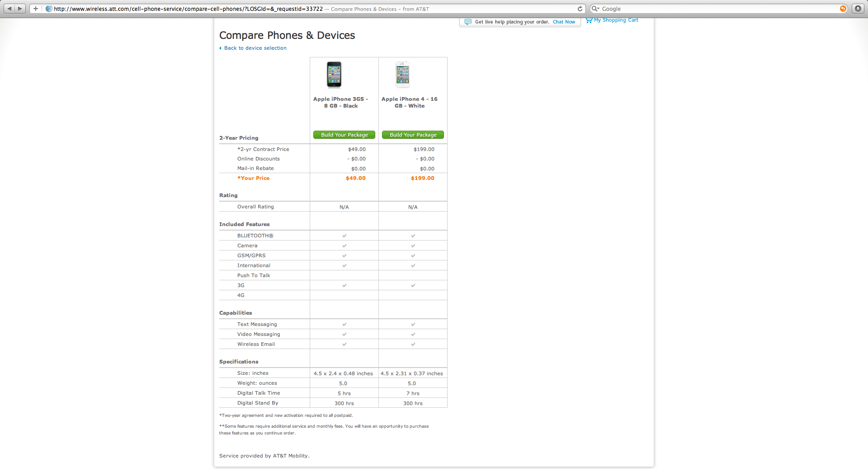Click Text Messaging checkmark for iPhone 3GS
This screenshot has height=472, width=868.
[x=344, y=324]
